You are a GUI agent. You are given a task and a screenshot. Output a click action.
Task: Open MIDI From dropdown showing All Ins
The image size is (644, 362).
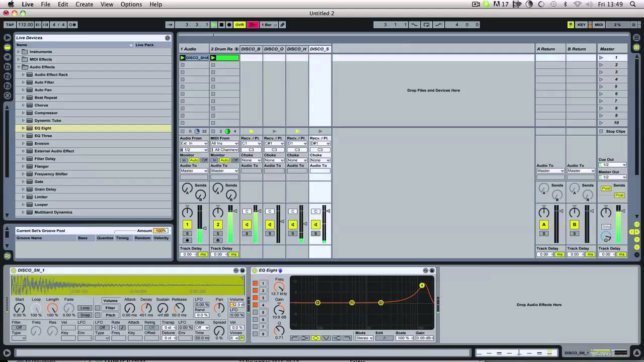click(224, 144)
